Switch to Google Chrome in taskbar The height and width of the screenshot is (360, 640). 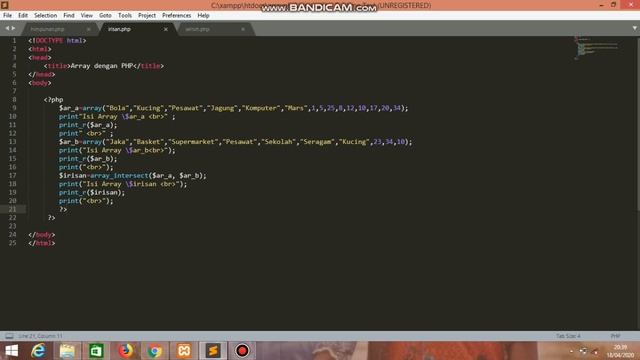point(155,351)
